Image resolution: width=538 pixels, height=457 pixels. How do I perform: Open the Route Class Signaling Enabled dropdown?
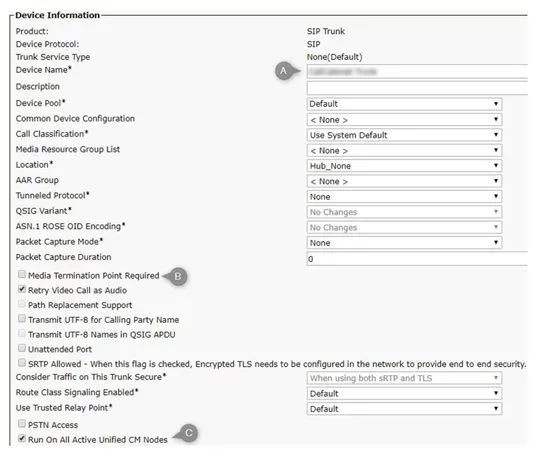(x=404, y=393)
